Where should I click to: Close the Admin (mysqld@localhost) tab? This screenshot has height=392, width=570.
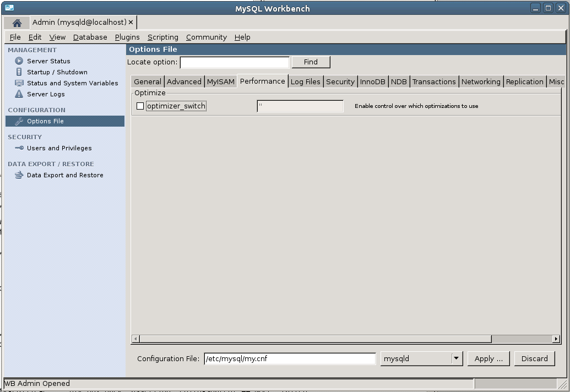[131, 23]
